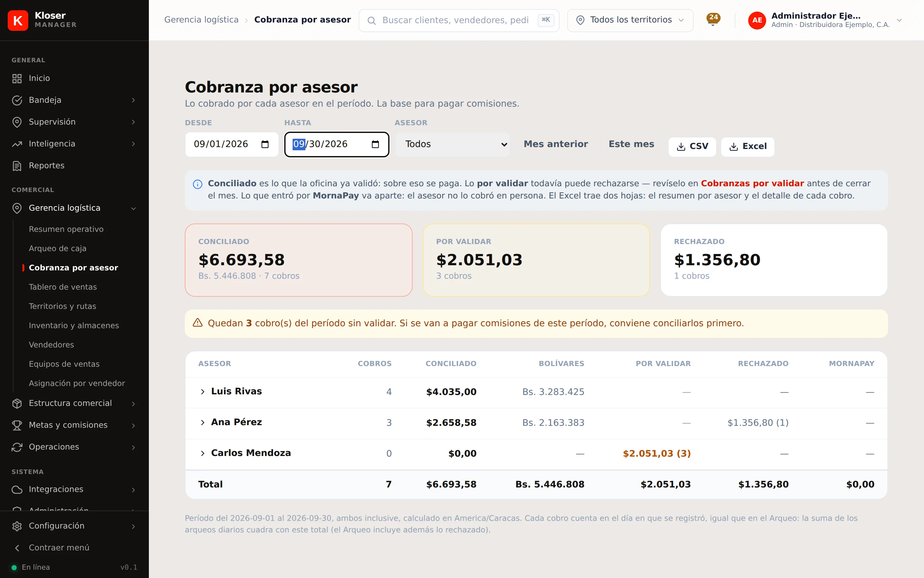Click the Gerencia logística pin icon
The image size is (924, 578).
(17, 208)
